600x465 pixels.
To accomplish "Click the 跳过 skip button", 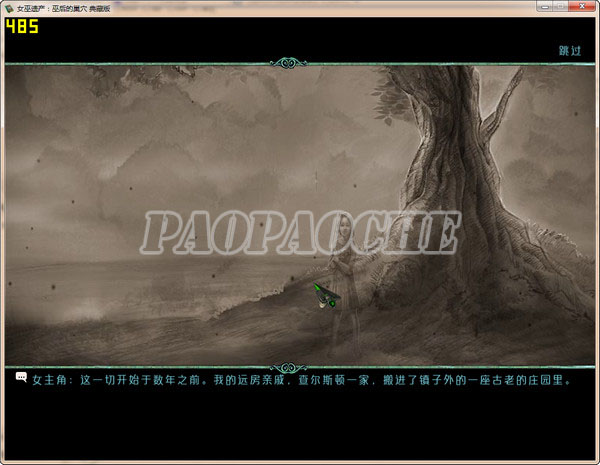I will click(x=570, y=51).
